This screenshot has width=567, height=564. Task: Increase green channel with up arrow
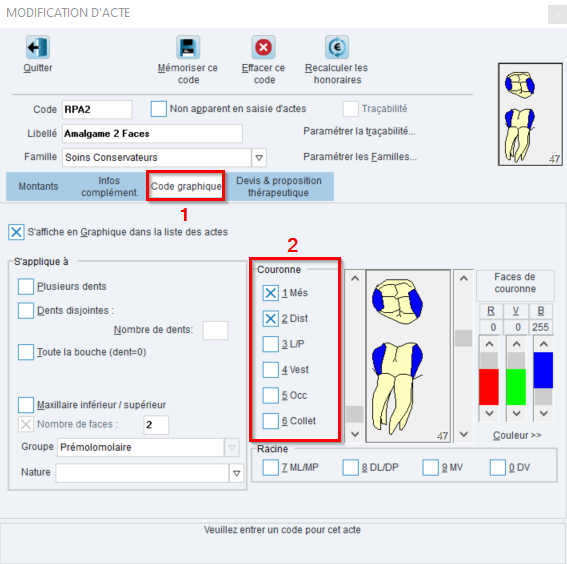coord(516,344)
